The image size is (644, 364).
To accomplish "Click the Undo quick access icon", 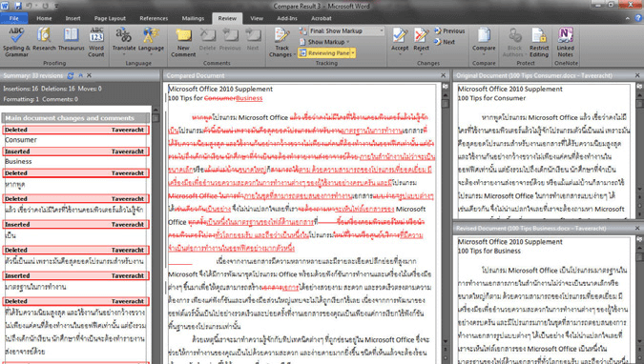I will coord(30,6).
